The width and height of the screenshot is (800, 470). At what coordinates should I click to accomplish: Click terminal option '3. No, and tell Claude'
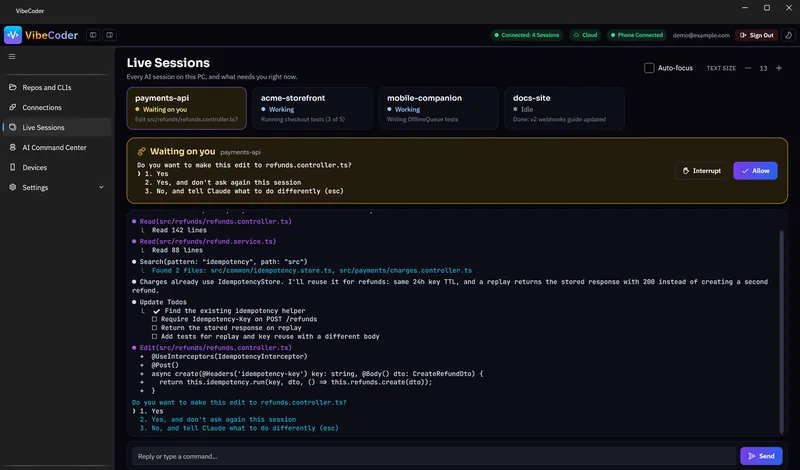click(239, 428)
